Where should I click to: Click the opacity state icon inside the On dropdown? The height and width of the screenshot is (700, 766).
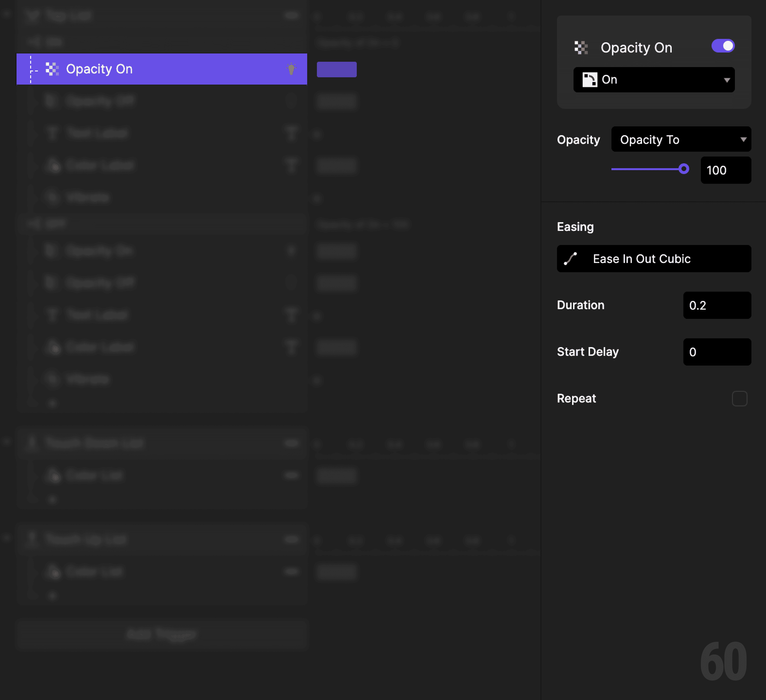pyautogui.click(x=590, y=79)
